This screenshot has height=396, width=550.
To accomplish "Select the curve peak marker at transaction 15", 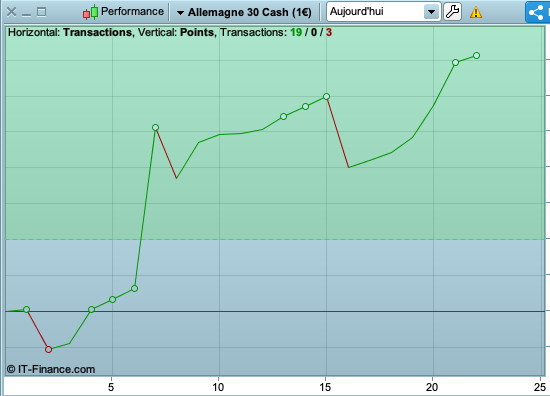I will point(326,96).
